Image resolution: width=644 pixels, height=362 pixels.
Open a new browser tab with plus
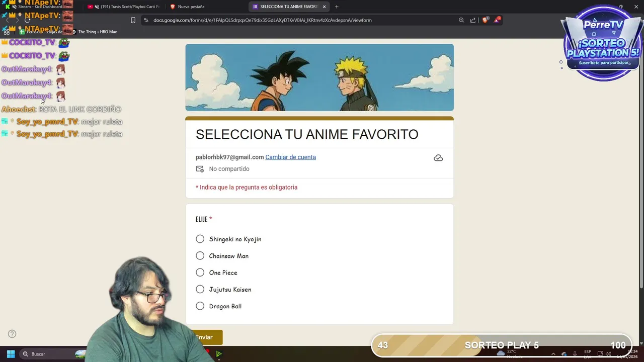click(x=337, y=7)
